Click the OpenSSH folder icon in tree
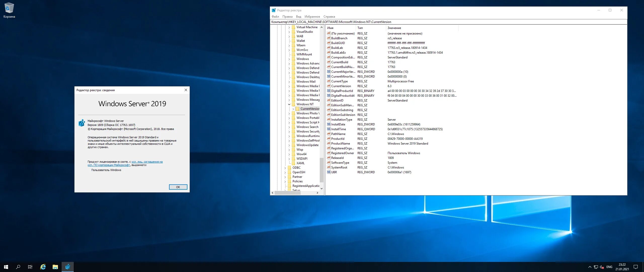 [x=289, y=172]
